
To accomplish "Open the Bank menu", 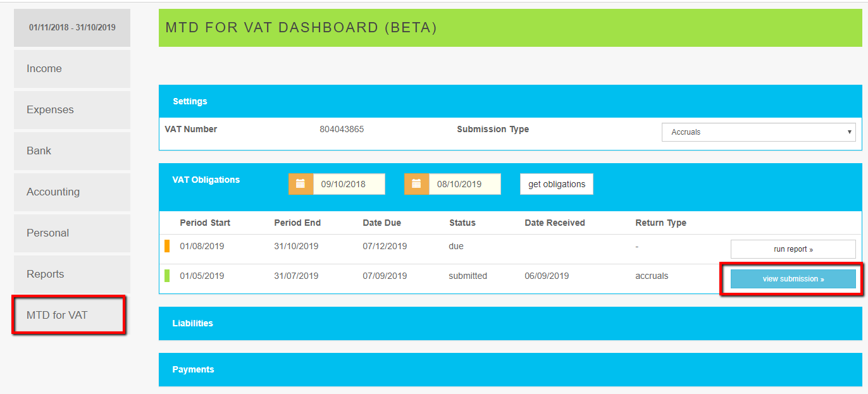I will point(72,151).
